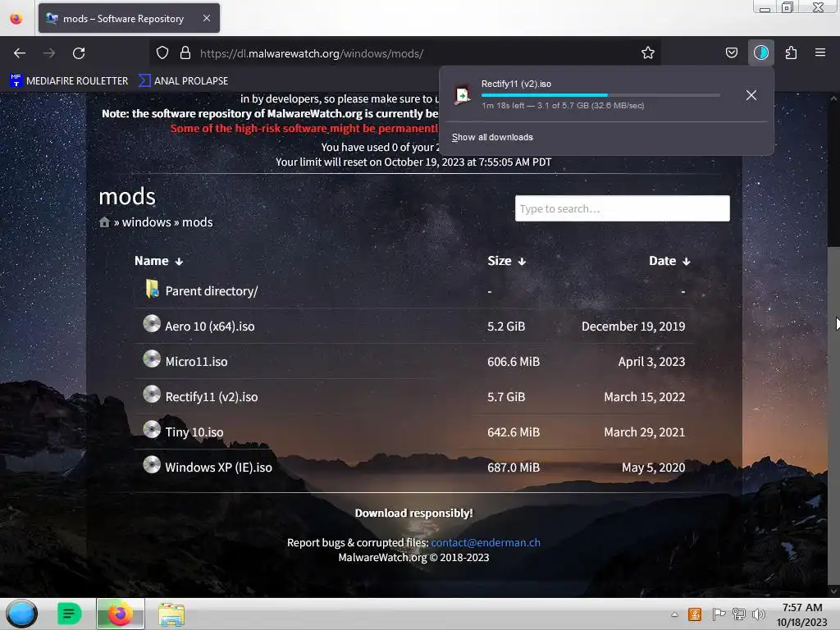Screen dimensions: 840x630
Task: Download Micro11.iso
Action: pyautogui.click(x=196, y=362)
